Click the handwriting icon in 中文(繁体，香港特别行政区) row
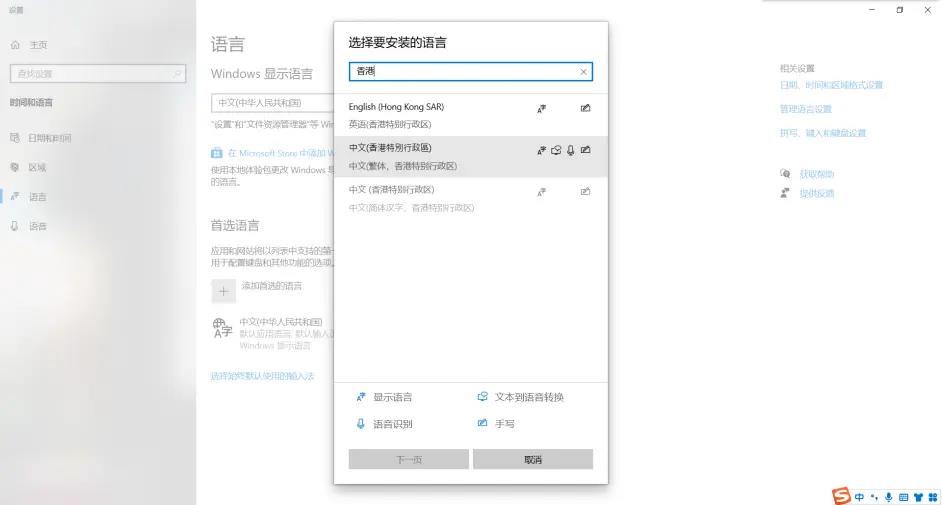The width and height of the screenshot is (942, 505). coord(585,150)
